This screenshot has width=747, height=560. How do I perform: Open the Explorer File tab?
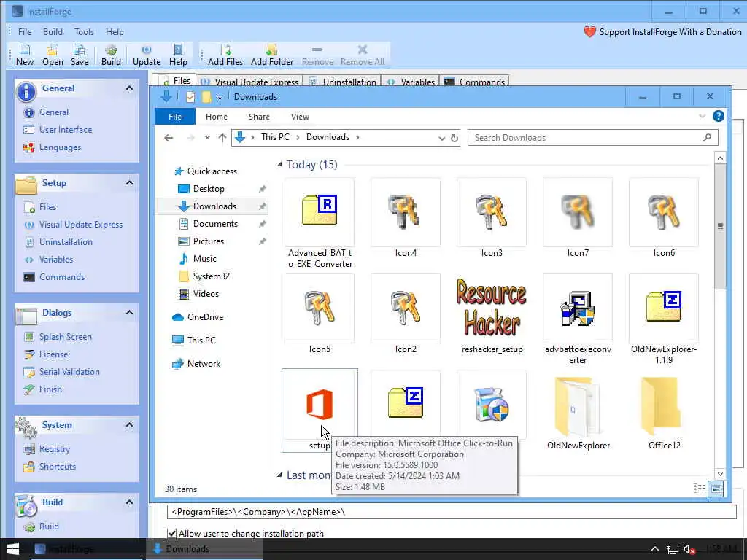175,117
